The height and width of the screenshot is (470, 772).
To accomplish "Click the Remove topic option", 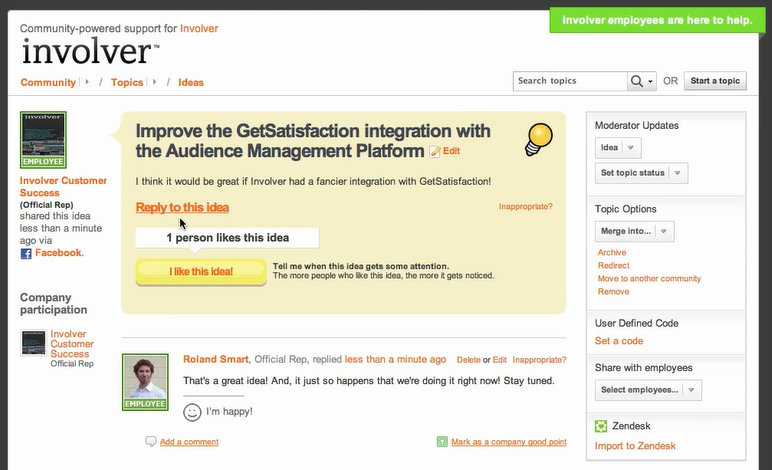I will click(x=613, y=291).
